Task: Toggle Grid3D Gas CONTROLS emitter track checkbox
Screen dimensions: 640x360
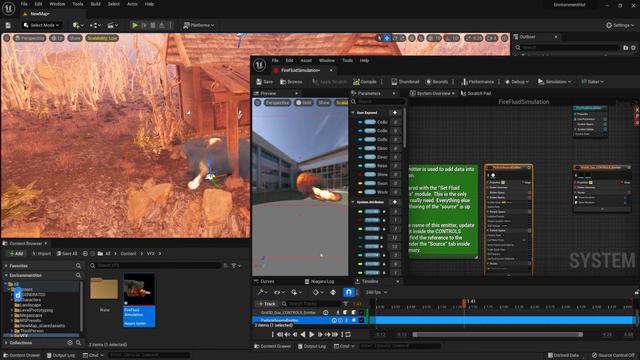Action: (361, 313)
